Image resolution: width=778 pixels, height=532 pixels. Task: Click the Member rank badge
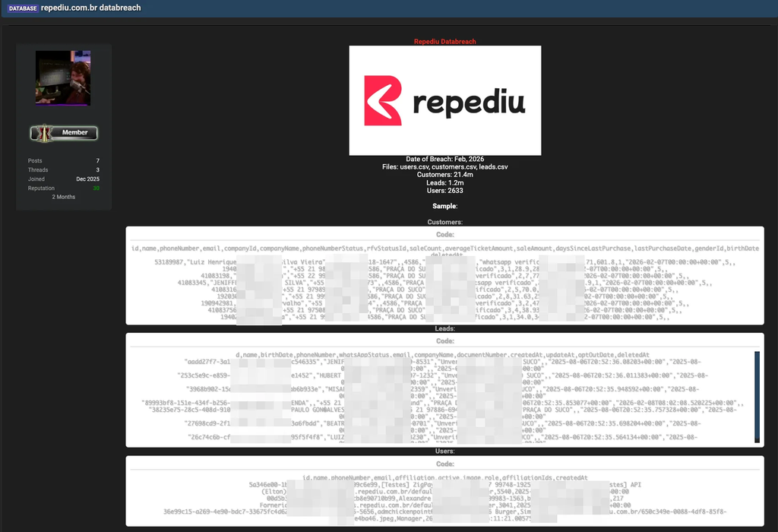[x=63, y=132]
